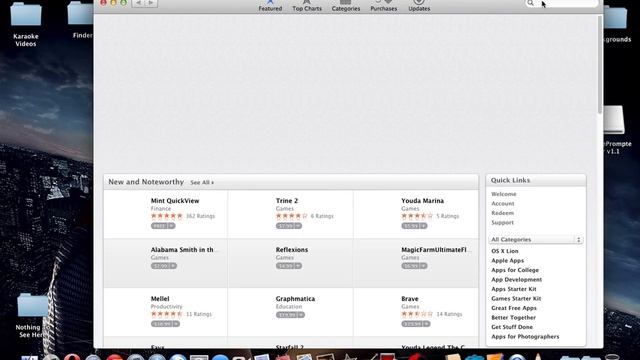Viewport: 640px width, 360px height.
Task: Click the App Store window vertical scrollbar
Action: coord(600,65)
